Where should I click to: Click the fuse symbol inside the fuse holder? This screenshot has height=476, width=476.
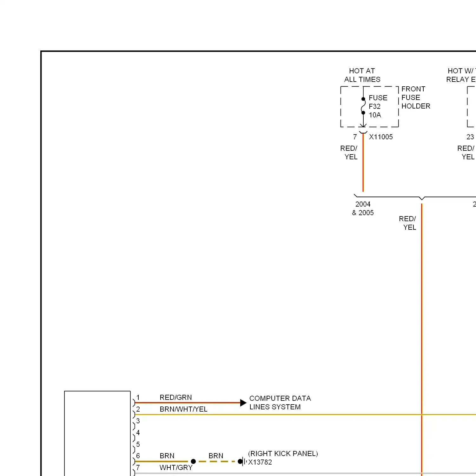363,106
